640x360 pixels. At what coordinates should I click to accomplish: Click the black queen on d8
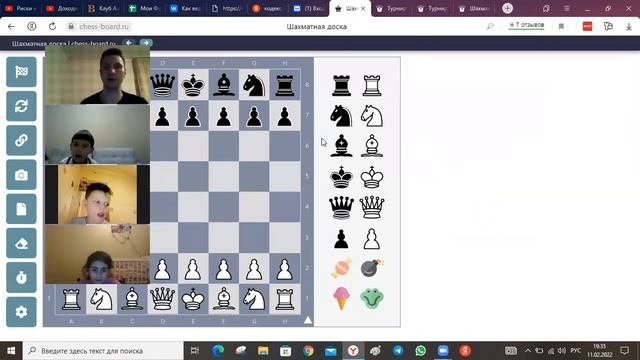click(x=162, y=85)
